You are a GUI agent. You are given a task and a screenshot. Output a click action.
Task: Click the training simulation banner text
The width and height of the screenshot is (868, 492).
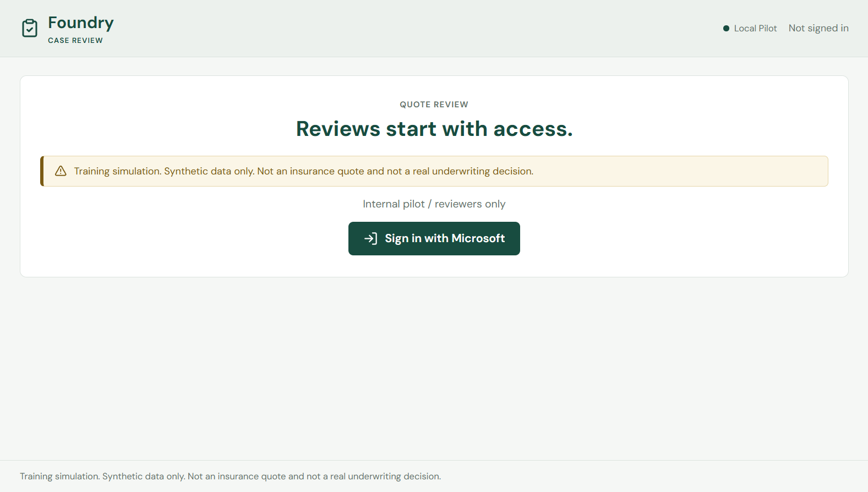[304, 171]
